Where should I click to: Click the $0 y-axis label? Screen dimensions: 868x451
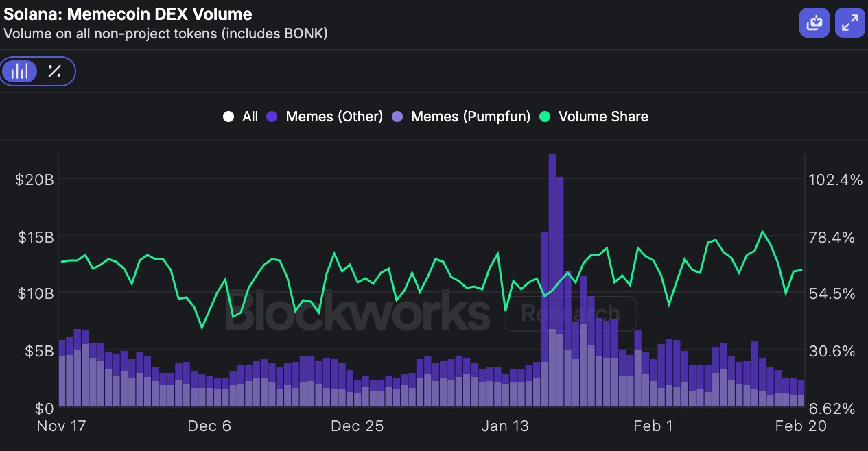[43, 409]
